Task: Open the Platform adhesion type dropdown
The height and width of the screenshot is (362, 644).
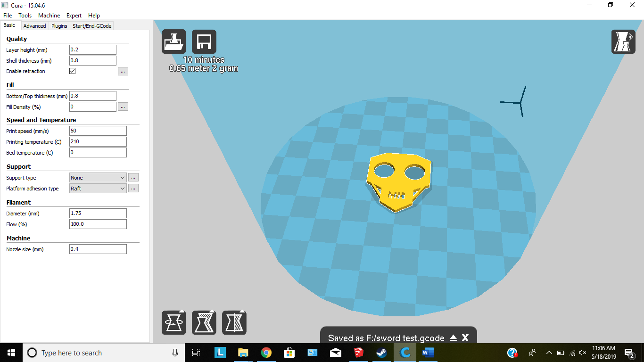Action: coord(98,188)
